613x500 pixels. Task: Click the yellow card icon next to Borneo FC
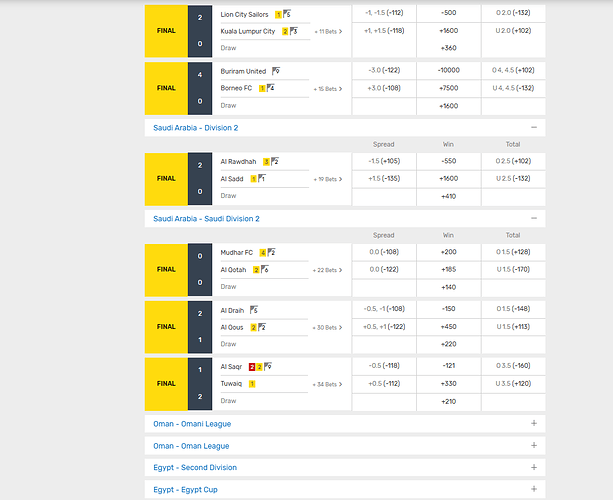point(262,88)
